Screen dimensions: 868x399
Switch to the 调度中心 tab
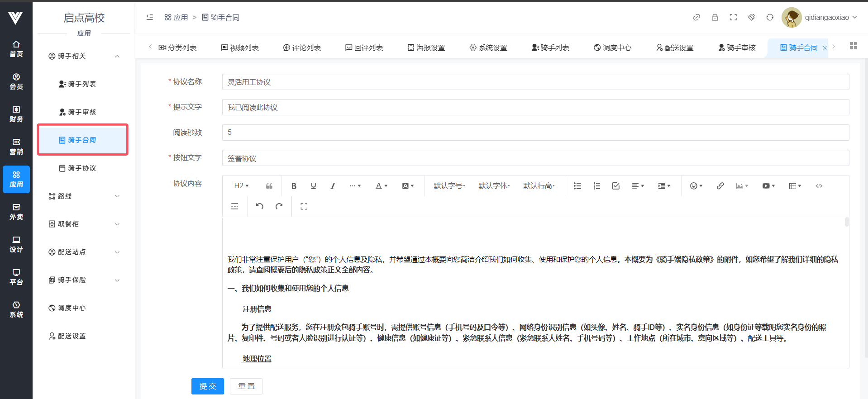point(612,47)
